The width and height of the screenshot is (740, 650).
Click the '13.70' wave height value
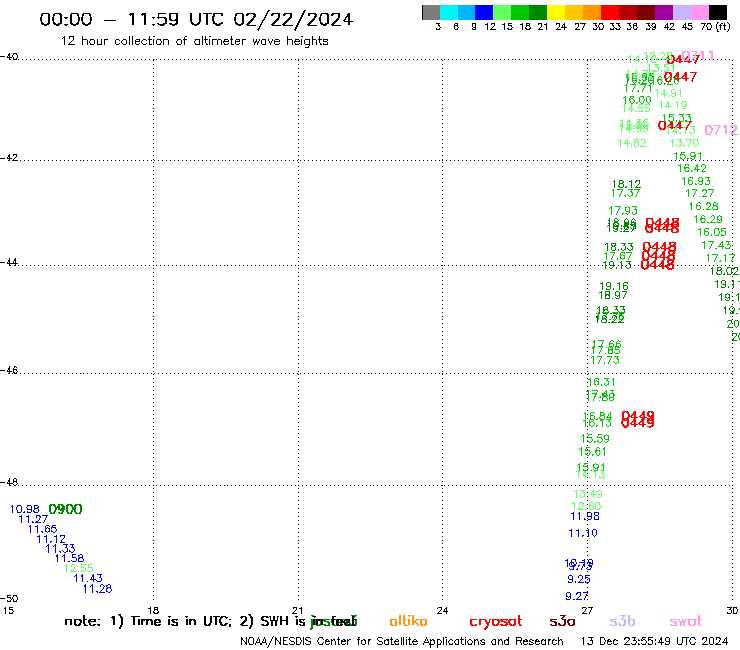tap(684, 143)
